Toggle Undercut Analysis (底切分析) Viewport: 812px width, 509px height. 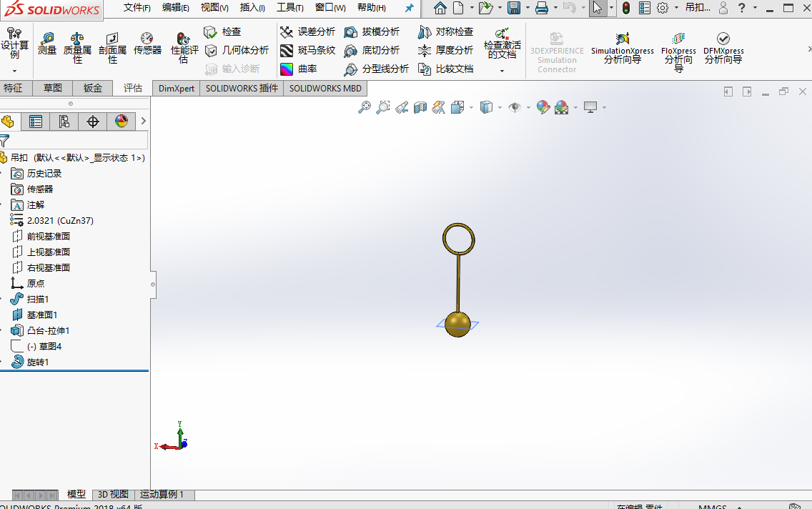coord(372,51)
